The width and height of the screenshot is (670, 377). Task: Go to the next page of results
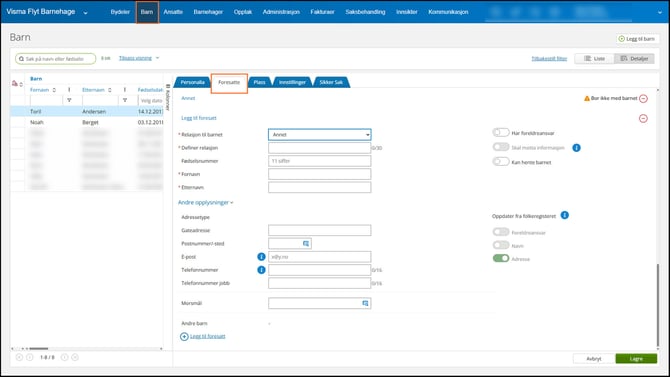65,357
